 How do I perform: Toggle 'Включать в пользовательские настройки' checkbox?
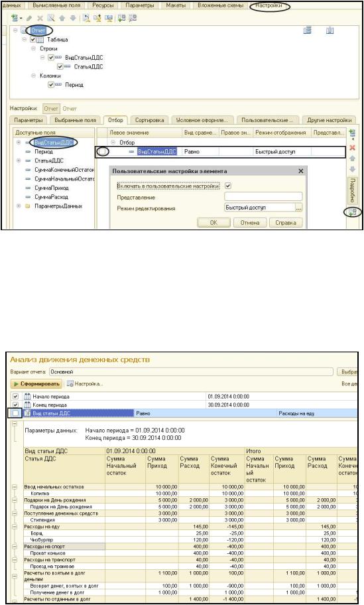click(x=228, y=186)
